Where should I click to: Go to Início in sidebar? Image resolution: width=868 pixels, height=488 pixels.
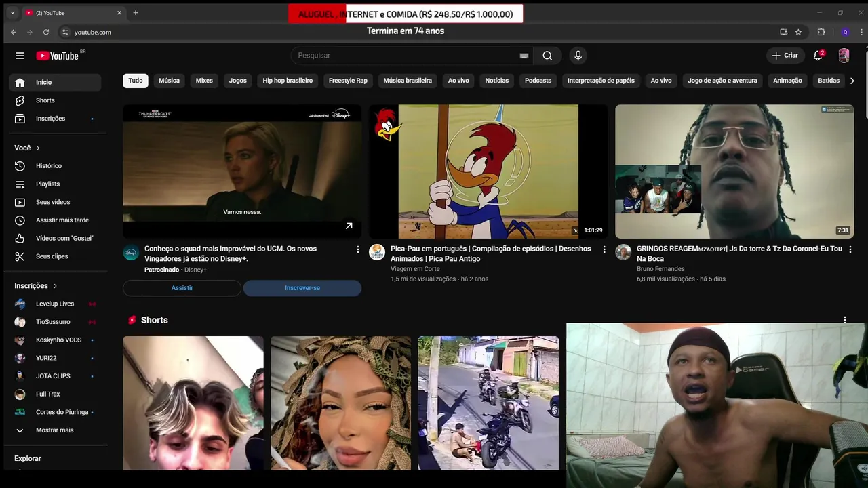(x=55, y=82)
